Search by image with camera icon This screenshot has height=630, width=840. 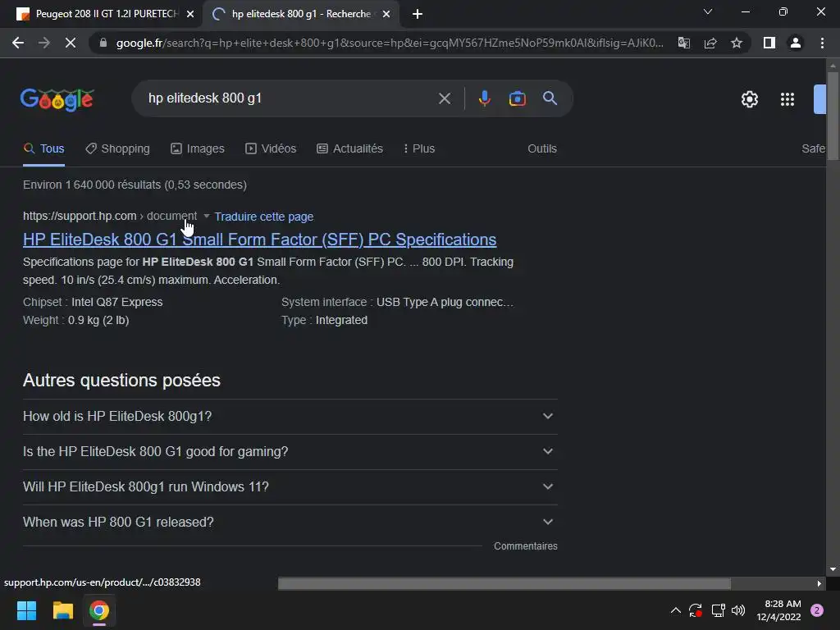pos(517,98)
